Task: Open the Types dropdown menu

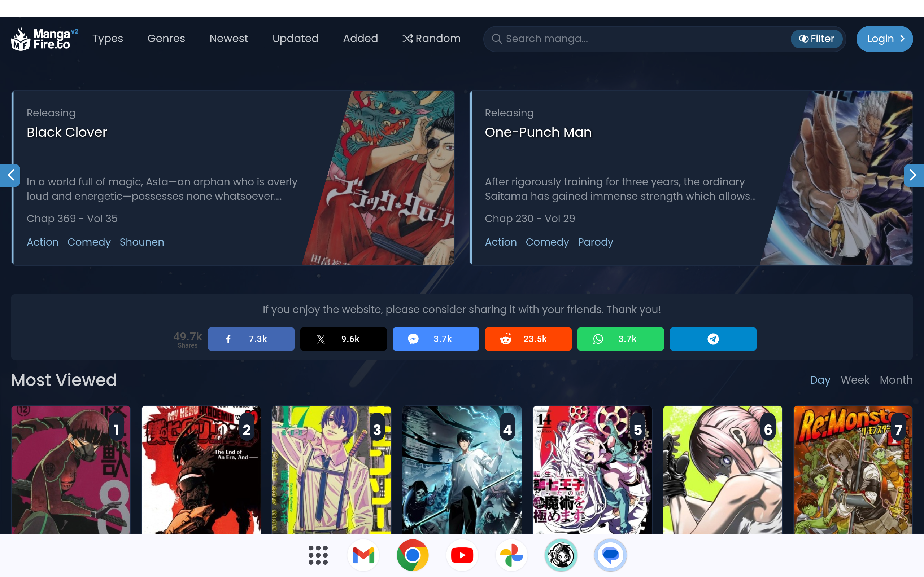Action: (108, 39)
